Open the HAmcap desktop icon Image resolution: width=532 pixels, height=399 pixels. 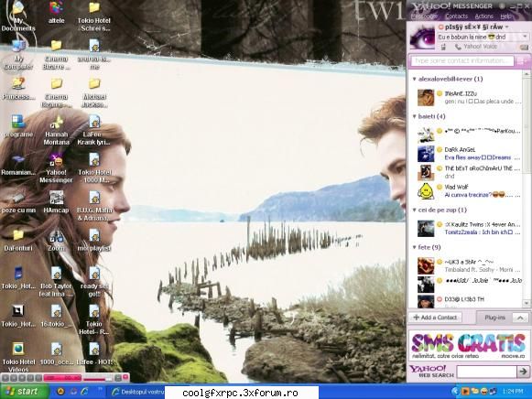pos(57,202)
